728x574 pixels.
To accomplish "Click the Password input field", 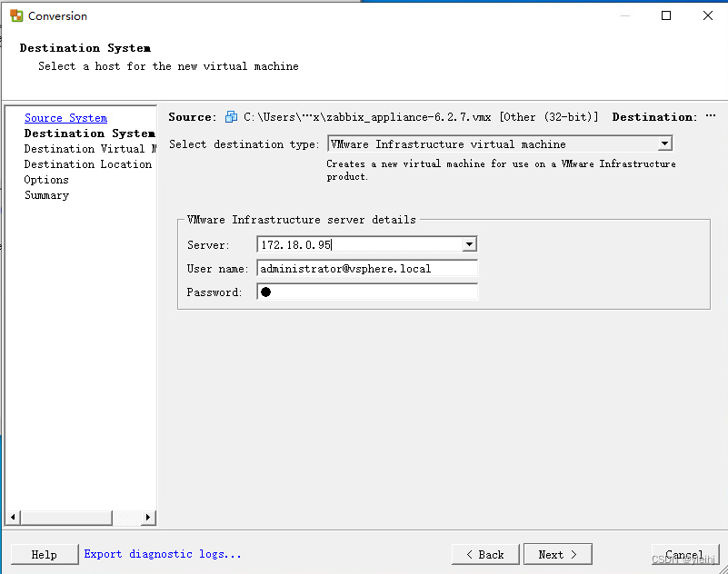I will point(367,292).
